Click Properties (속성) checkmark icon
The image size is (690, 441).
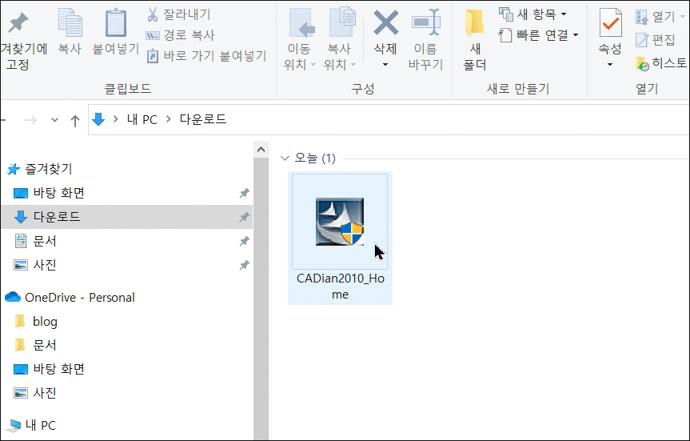coord(610,23)
